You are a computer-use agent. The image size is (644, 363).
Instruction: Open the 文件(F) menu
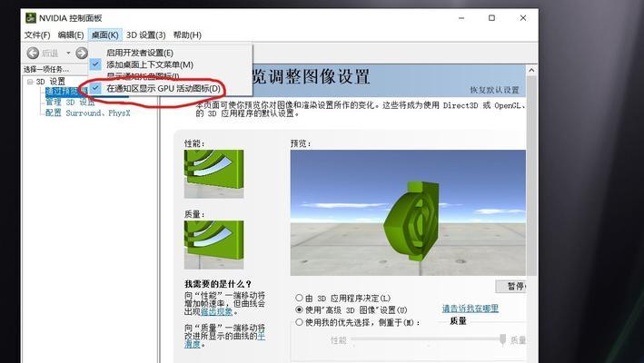coord(37,34)
